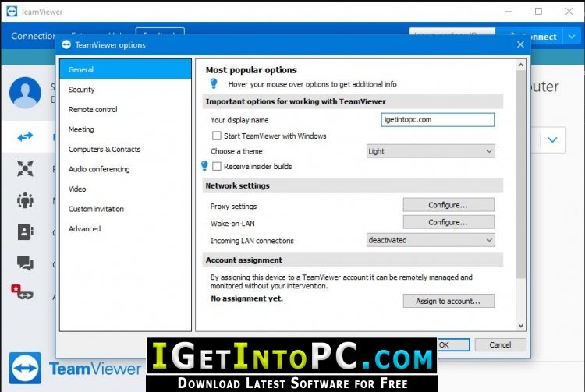
Task: Open the Connection menu in main window
Action: 34,36
